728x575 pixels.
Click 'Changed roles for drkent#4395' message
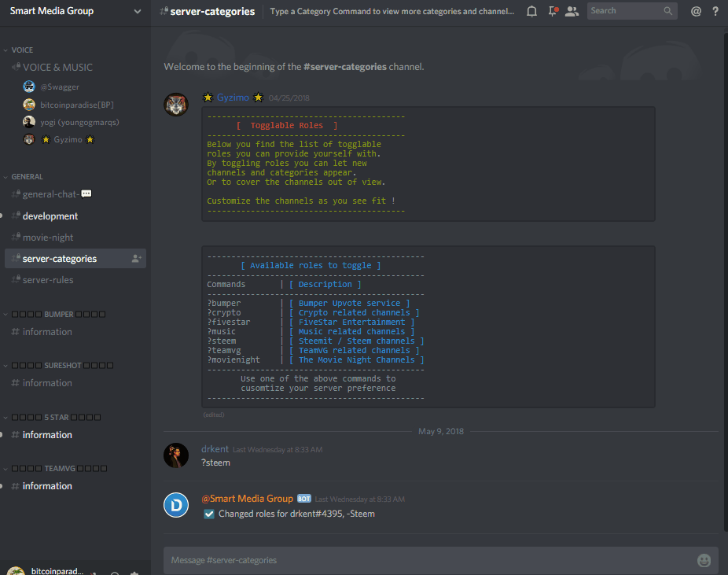tap(296, 514)
